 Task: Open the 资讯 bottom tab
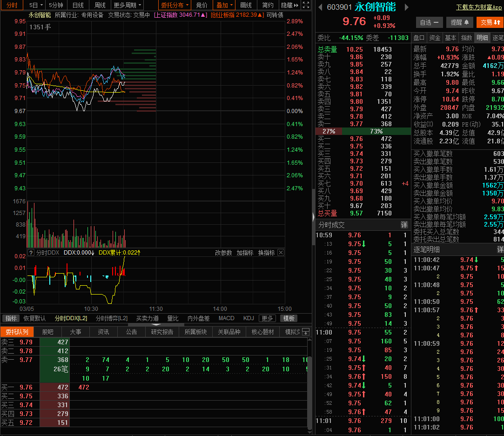click(x=103, y=332)
